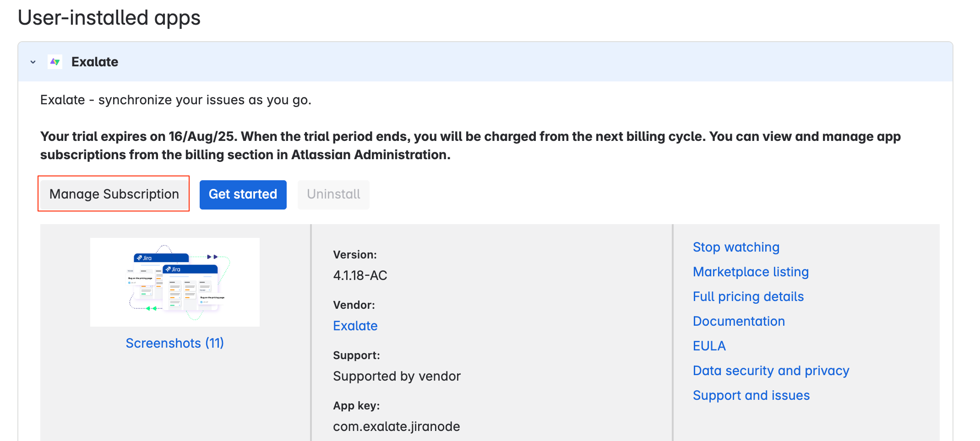Click the app key com.exalate.jiranode text

[x=397, y=426]
